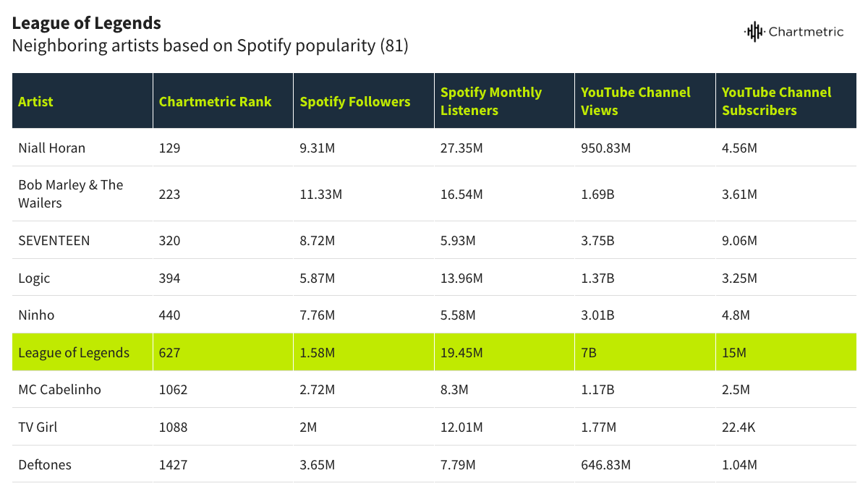Click the Artist column header
The height and width of the screenshot is (494, 868).
[35, 102]
